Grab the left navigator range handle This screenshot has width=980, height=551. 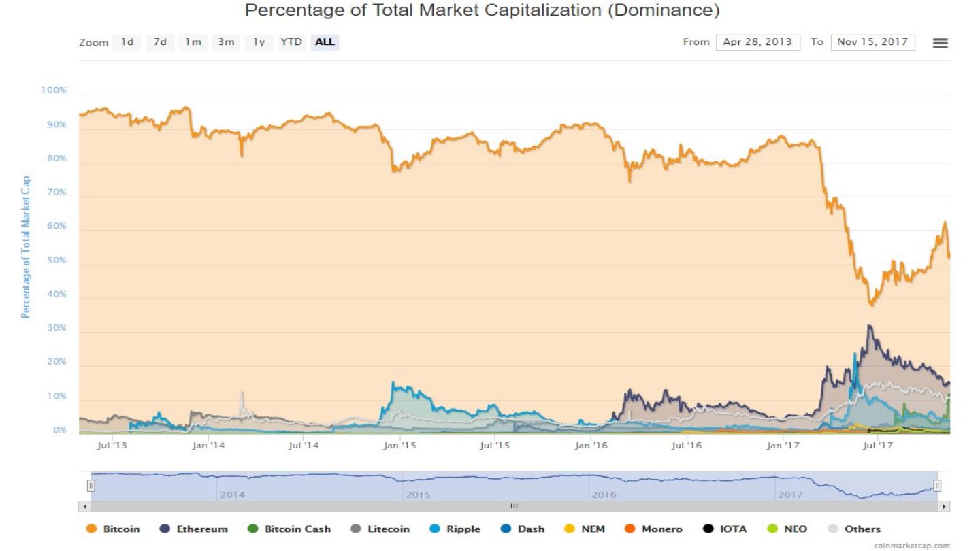(91, 486)
